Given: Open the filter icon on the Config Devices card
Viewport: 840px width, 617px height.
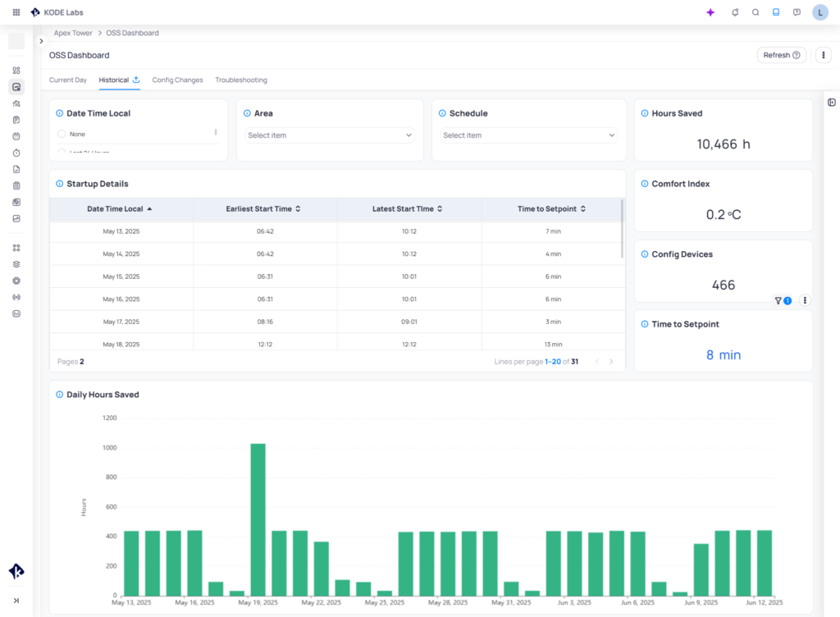Looking at the screenshot, I should 778,300.
